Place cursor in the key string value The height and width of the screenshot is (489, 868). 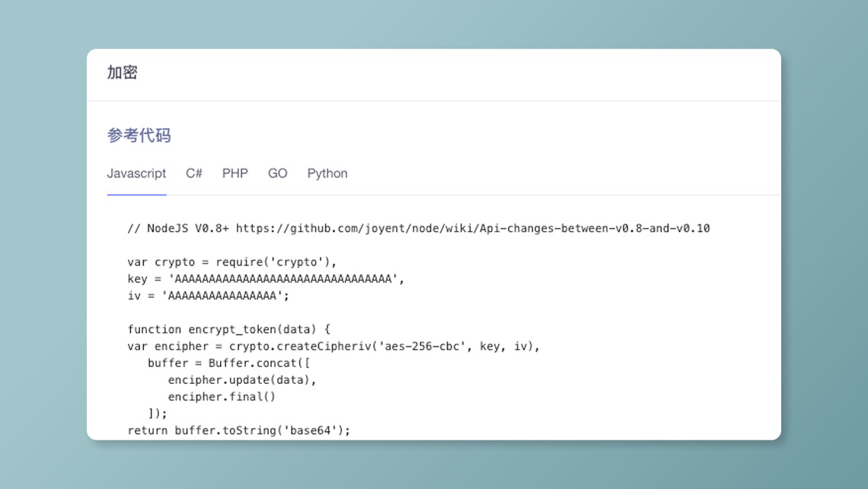tap(283, 279)
